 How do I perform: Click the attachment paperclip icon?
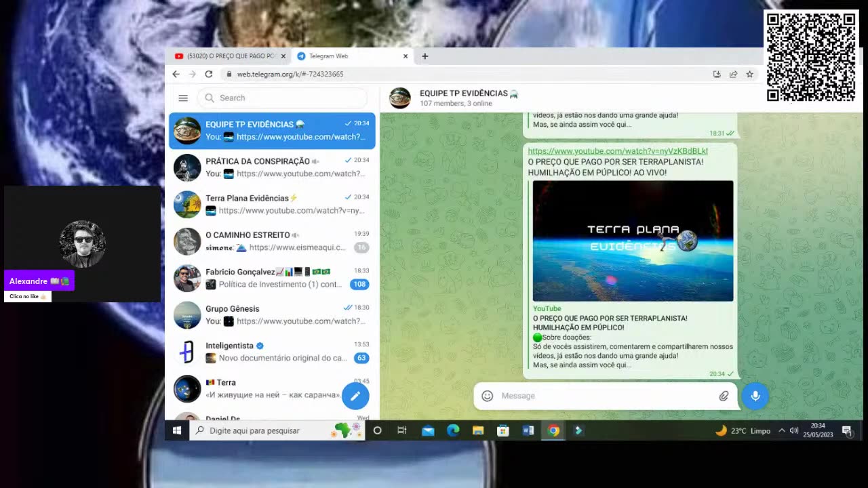[x=724, y=396]
